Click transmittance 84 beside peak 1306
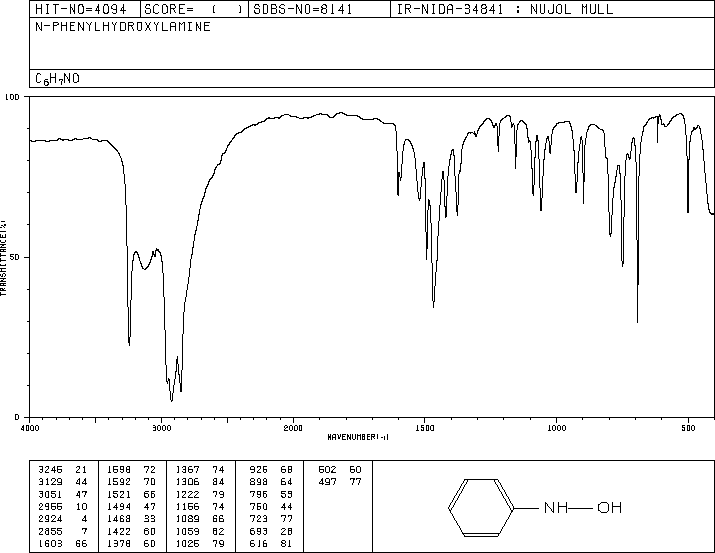The height and width of the screenshot is (553, 715). [x=218, y=482]
